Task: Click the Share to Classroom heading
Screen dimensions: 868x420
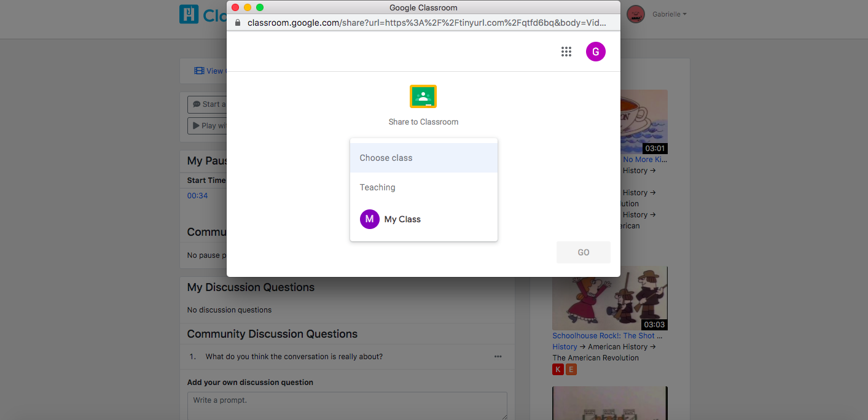Action: click(x=423, y=122)
